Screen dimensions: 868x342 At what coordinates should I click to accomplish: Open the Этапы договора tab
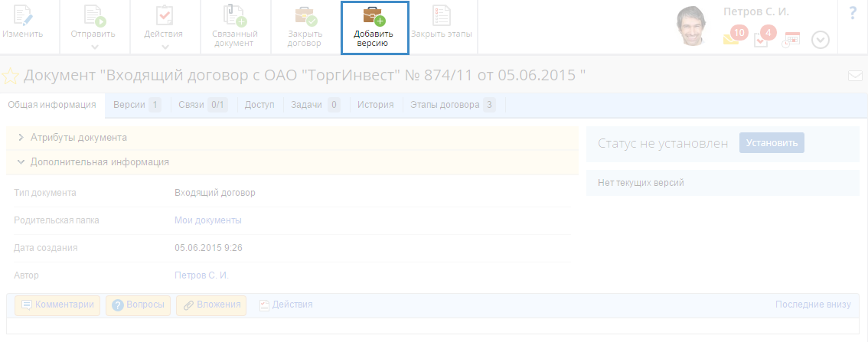tap(452, 105)
